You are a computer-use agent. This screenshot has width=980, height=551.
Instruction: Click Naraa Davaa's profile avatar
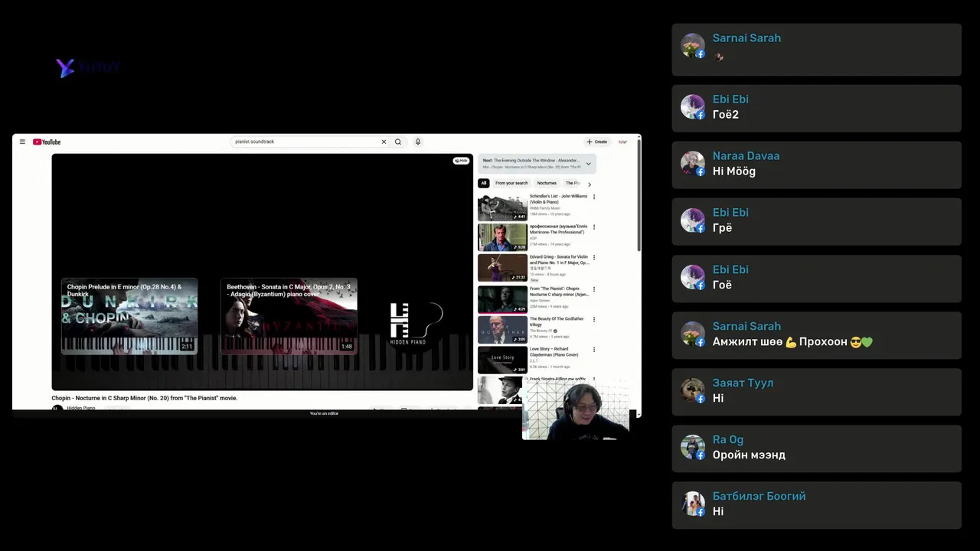tap(693, 164)
